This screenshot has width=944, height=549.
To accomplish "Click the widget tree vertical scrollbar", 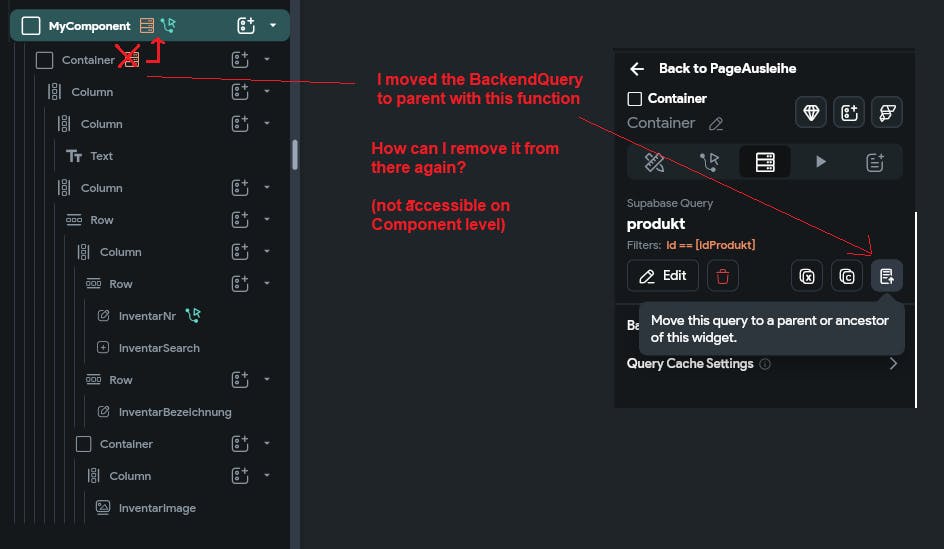I will pos(294,155).
